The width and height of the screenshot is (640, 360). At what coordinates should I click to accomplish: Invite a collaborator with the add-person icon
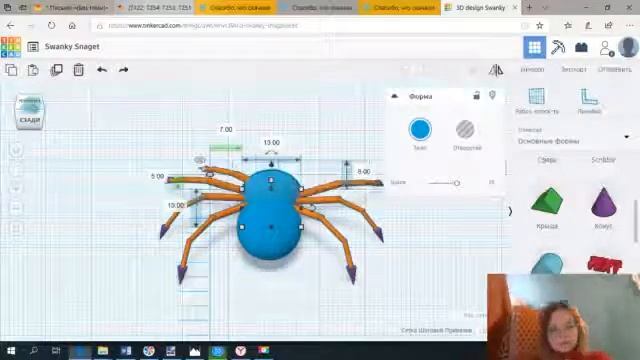[606, 48]
